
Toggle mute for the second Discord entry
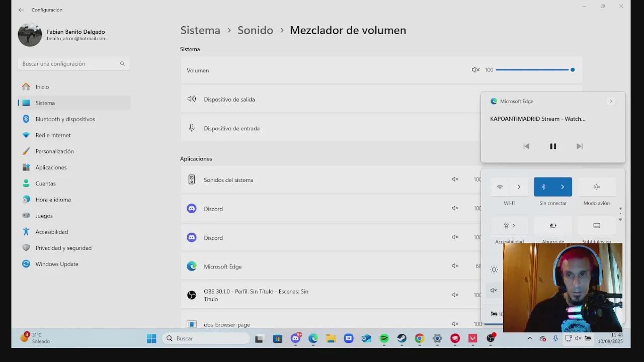pyautogui.click(x=455, y=237)
